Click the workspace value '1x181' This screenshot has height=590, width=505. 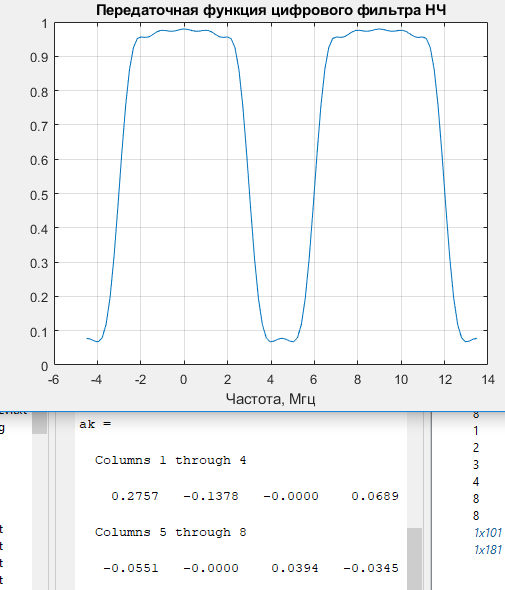click(488, 550)
